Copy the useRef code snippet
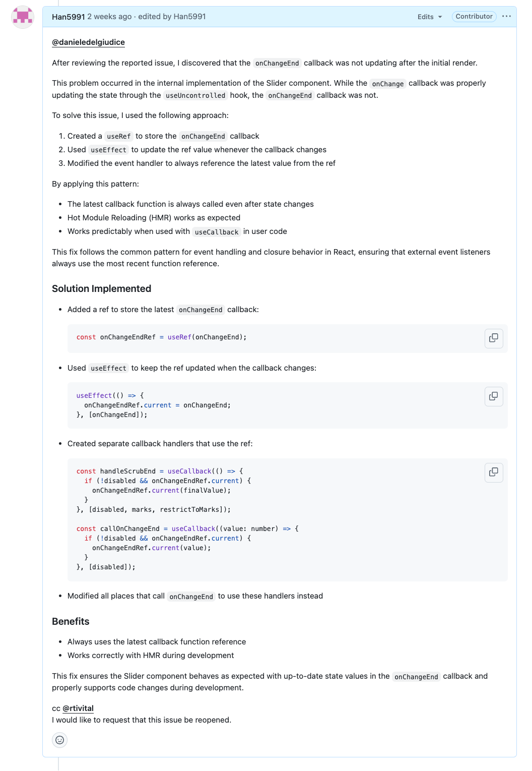 [494, 338]
